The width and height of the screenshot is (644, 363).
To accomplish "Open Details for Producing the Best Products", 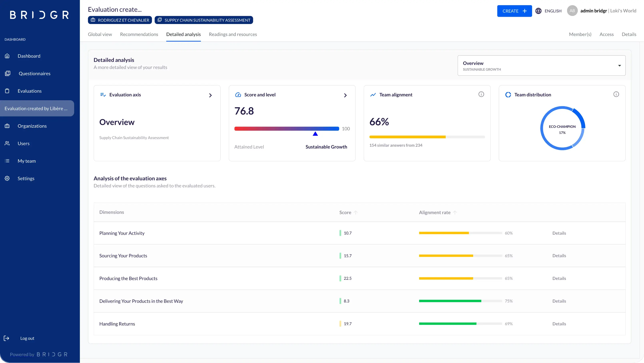I will click(559, 278).
